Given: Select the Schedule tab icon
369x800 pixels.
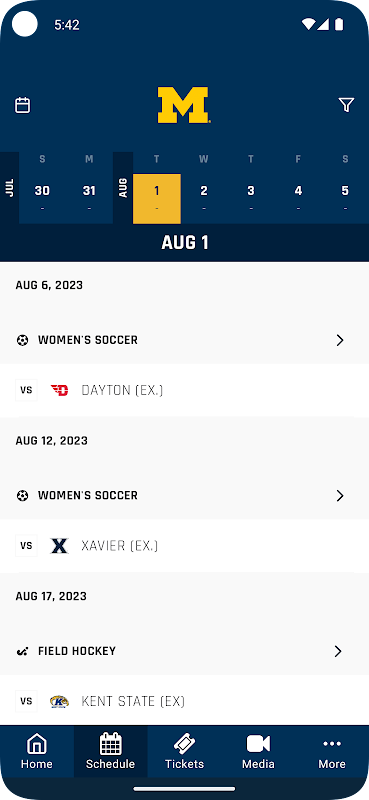Looking at the screenshot, I should tap(110, 744).
